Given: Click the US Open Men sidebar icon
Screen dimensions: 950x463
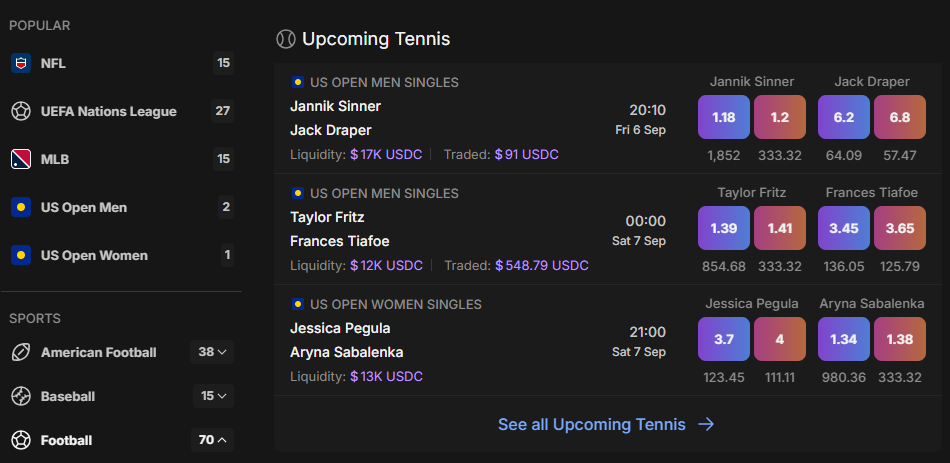Looking at the screenshot, I should coord(21,207).
